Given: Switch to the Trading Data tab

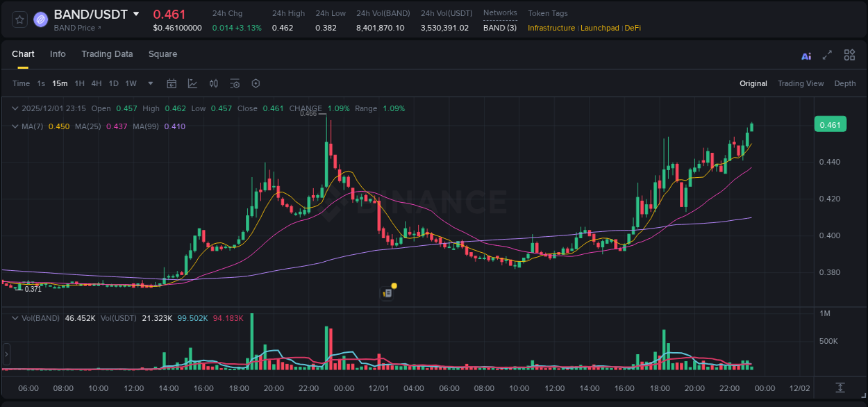Looking at the screenshot, I should [x=107, y=53].
